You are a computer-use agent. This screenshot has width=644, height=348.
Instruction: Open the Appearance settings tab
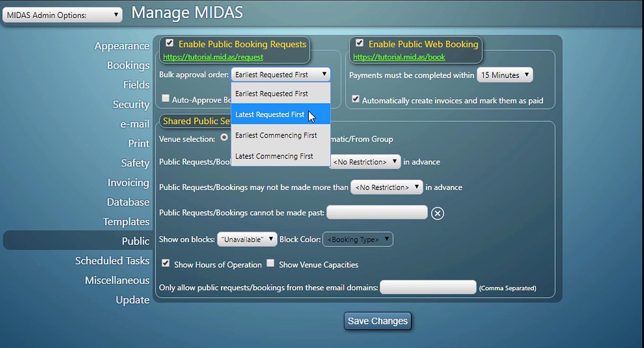122,46
